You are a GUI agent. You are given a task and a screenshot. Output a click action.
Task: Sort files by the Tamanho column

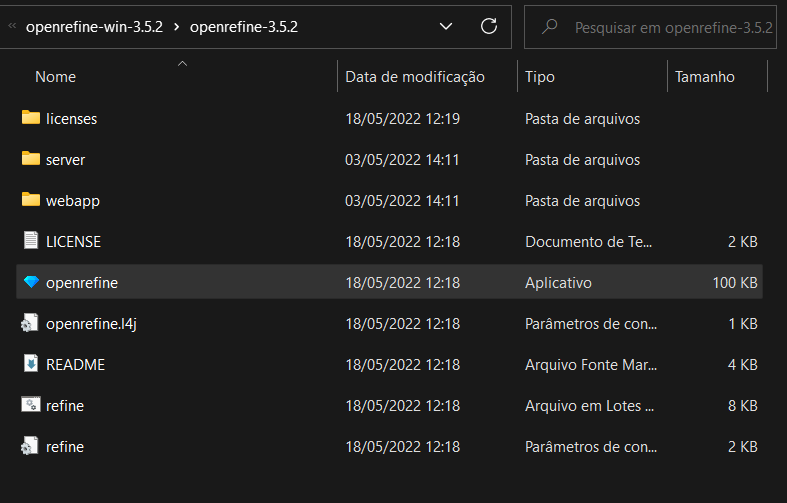tap(704, 77)
